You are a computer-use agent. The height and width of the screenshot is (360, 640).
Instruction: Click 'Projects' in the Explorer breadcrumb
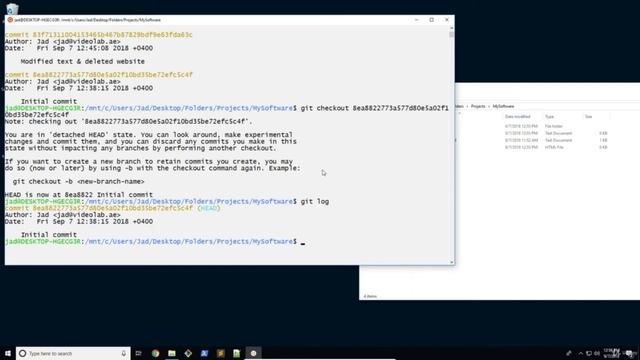click(478, 106)
